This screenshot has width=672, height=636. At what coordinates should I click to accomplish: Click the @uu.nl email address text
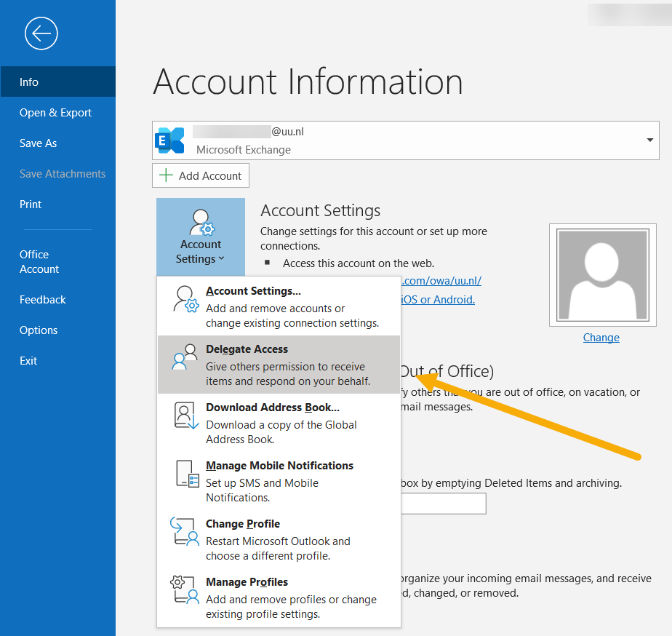pyautogui.click(x=287, y=132)
